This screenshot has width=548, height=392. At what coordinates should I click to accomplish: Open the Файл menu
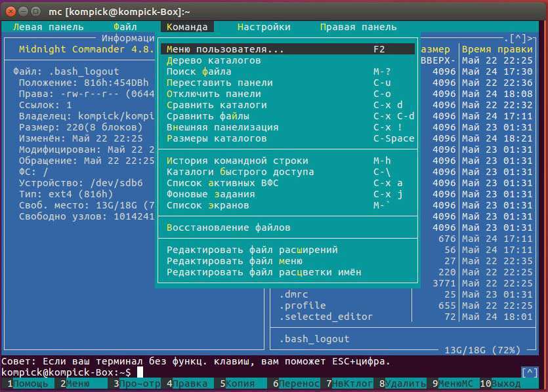coord(125,27)
